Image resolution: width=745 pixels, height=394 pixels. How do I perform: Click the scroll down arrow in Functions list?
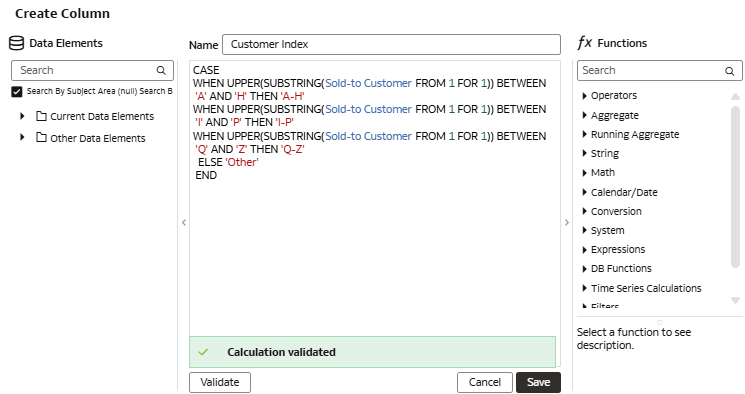[735, 300]
